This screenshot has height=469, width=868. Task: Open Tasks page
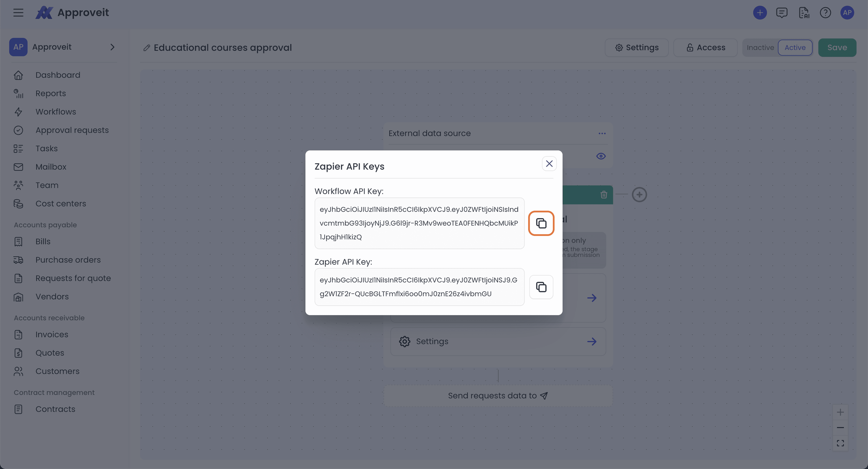click(x=46, y=148)
